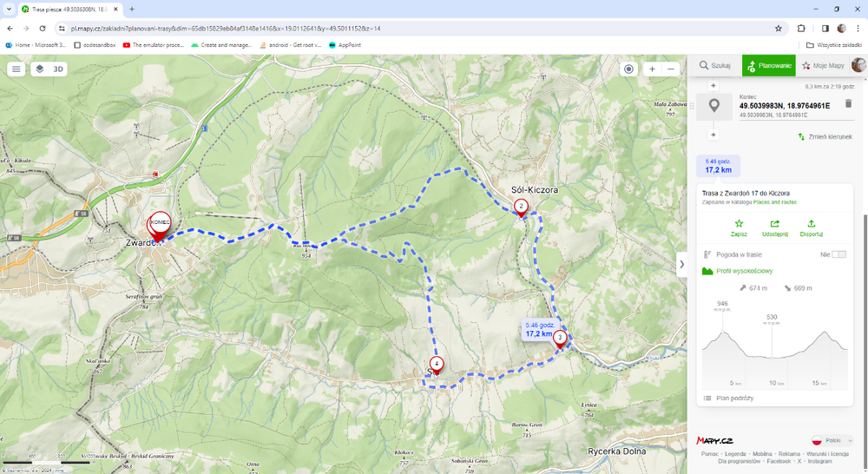This screenshot has width=868, height=474.
Task: Open the map layers selector
Action: pyautogui.click(x=39, y=69)
